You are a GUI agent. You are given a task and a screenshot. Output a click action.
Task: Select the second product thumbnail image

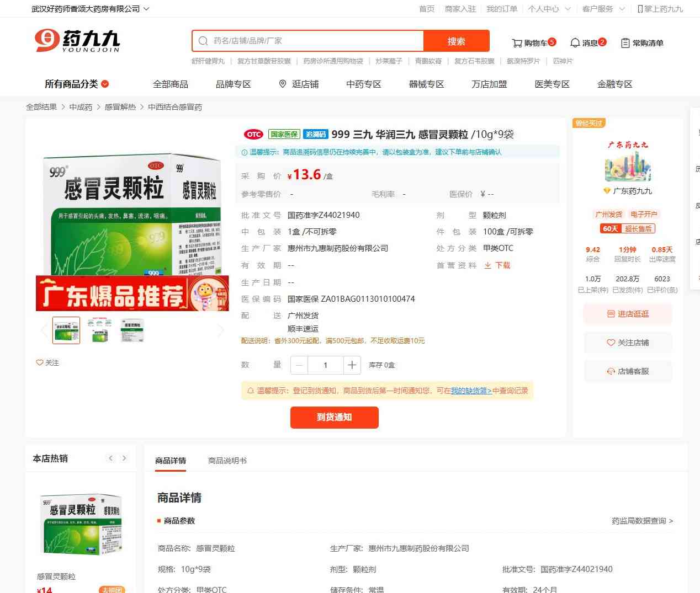click(x=99, y=330)
